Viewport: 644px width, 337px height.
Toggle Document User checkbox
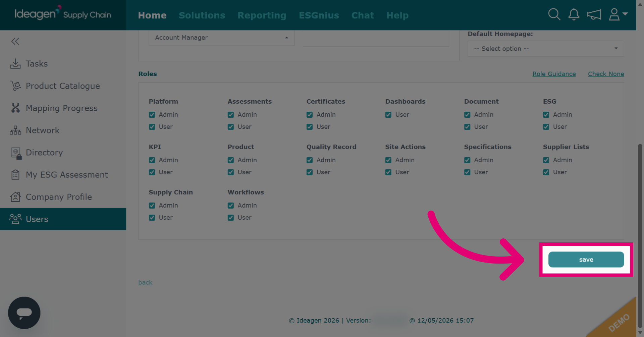[467, 127]
